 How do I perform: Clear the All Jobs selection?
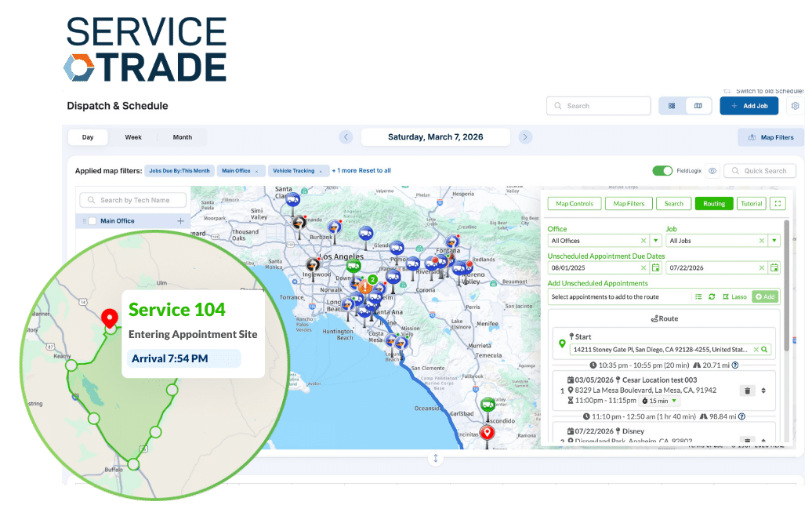(x=762, y=241)
